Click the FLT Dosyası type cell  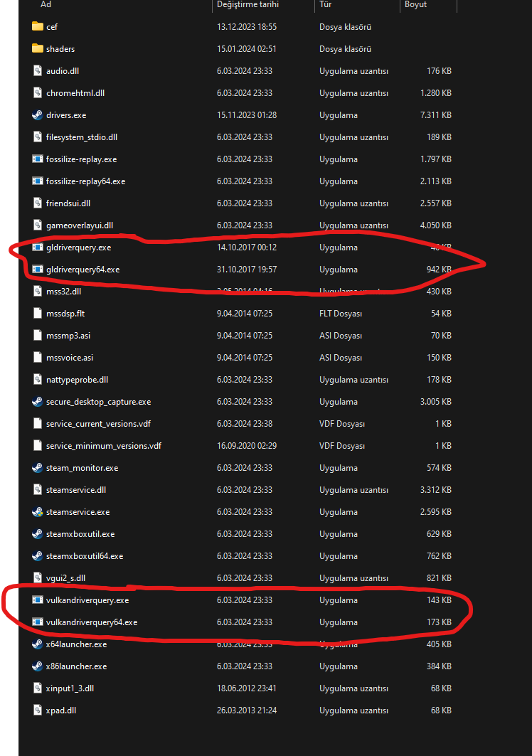[x=341, y=314]
